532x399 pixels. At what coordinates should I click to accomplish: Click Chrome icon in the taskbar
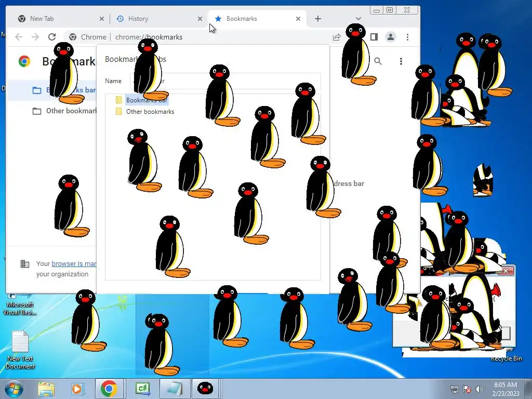coord(109,389)
